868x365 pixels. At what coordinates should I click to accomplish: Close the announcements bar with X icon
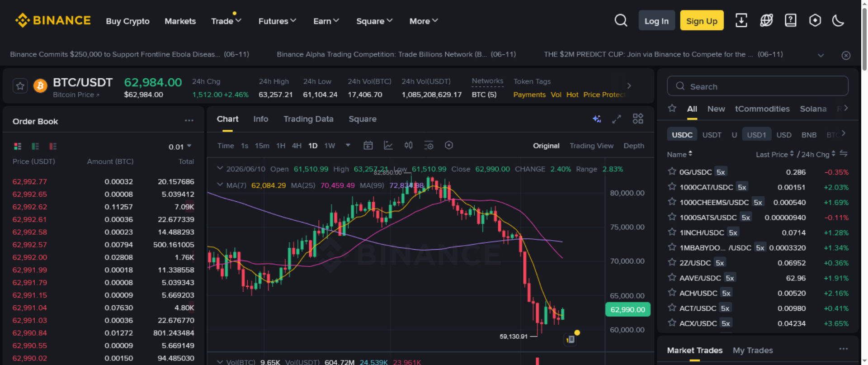point(846,55)
